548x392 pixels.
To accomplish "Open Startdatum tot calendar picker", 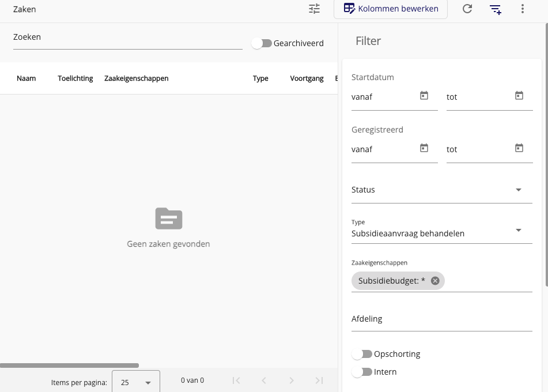I will [x=519, y=96].
